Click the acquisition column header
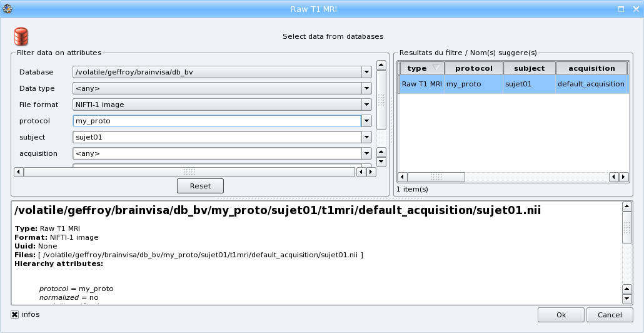Viewport: 644px width, 333px height. pos(590,68)
